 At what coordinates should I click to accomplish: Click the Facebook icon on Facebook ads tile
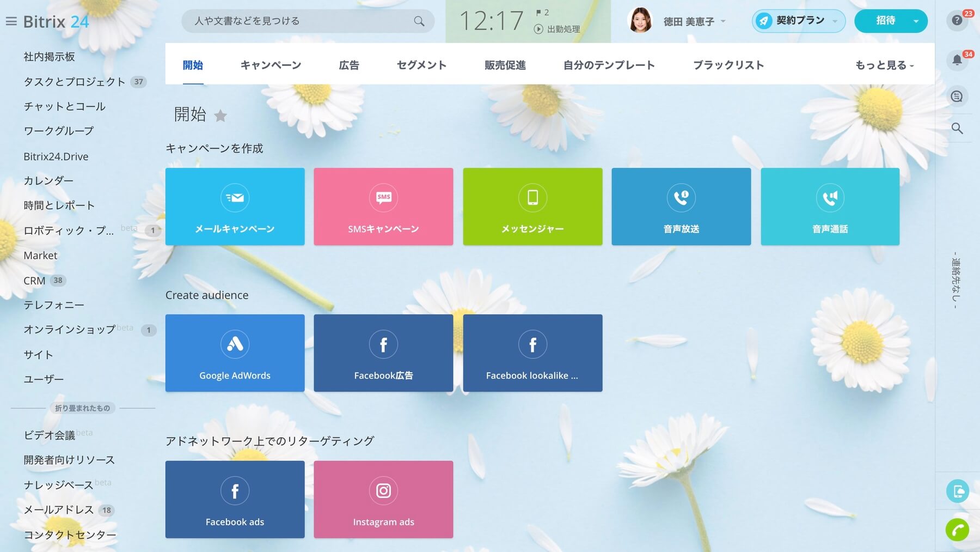[235, 491]
